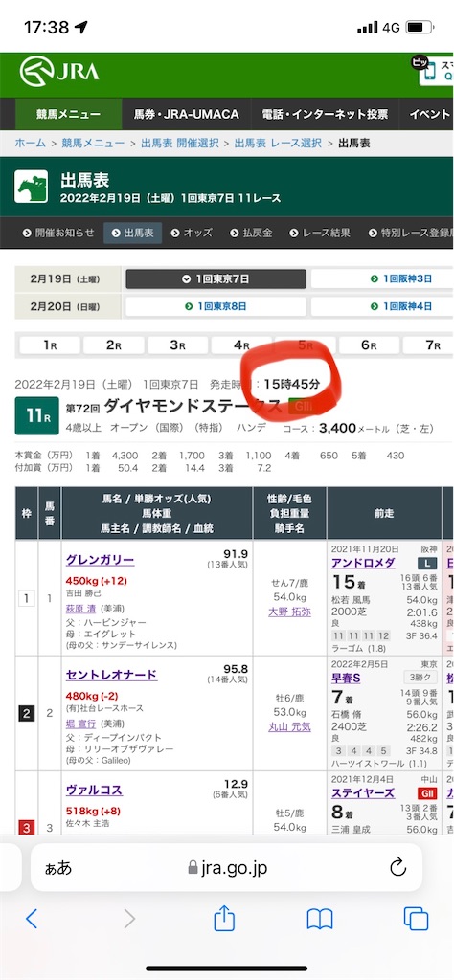Open the Safari share sheet icon
The width and height of the screenshot is (454, 980).
click(224, 917)
